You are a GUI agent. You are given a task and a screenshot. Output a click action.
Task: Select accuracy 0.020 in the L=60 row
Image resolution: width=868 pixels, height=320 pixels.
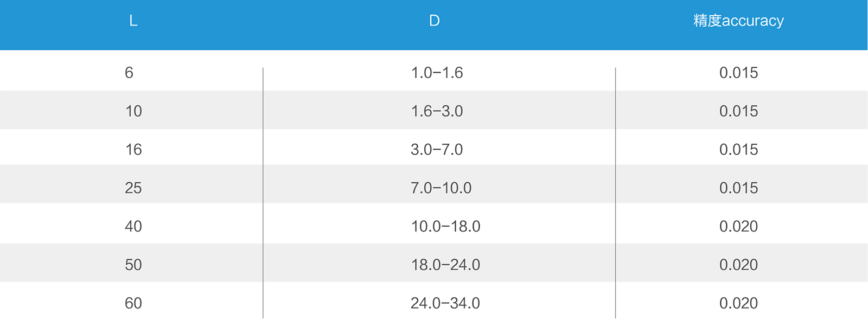738,303
